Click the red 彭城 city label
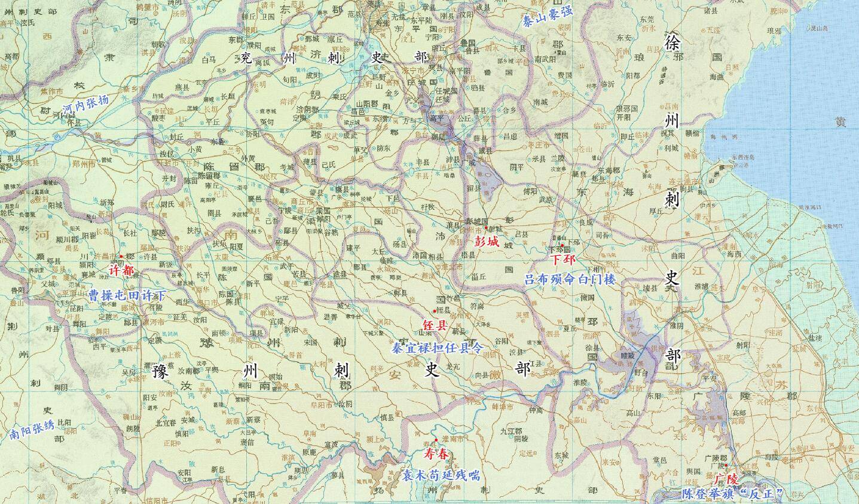The height and width of the screenshot is (504, 859). pyautogui.click(x=487, y=240)
